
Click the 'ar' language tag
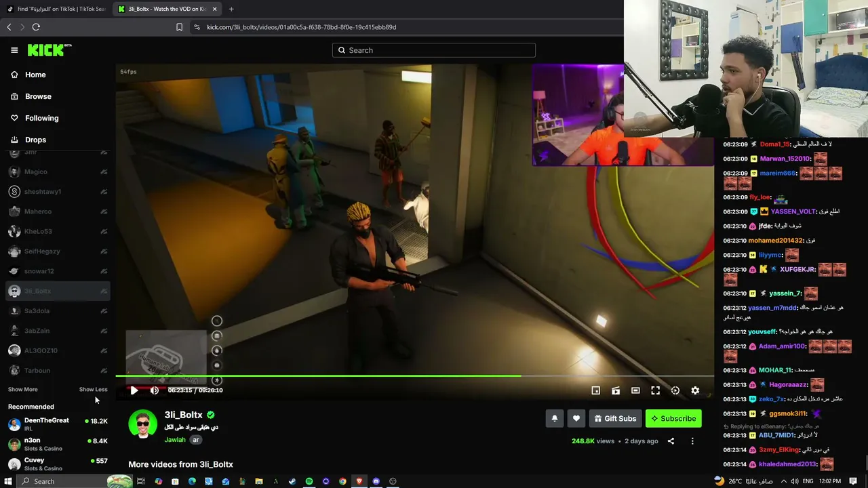[x=196, y=440]
